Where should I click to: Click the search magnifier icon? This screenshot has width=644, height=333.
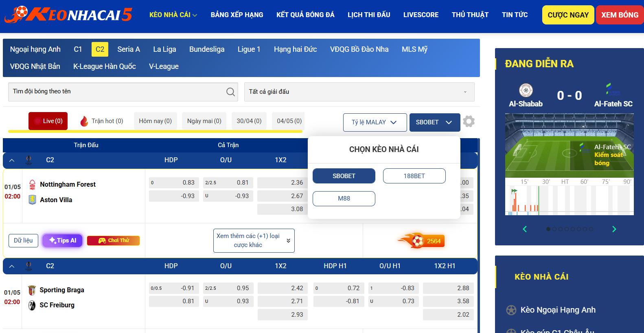point(230,92)
